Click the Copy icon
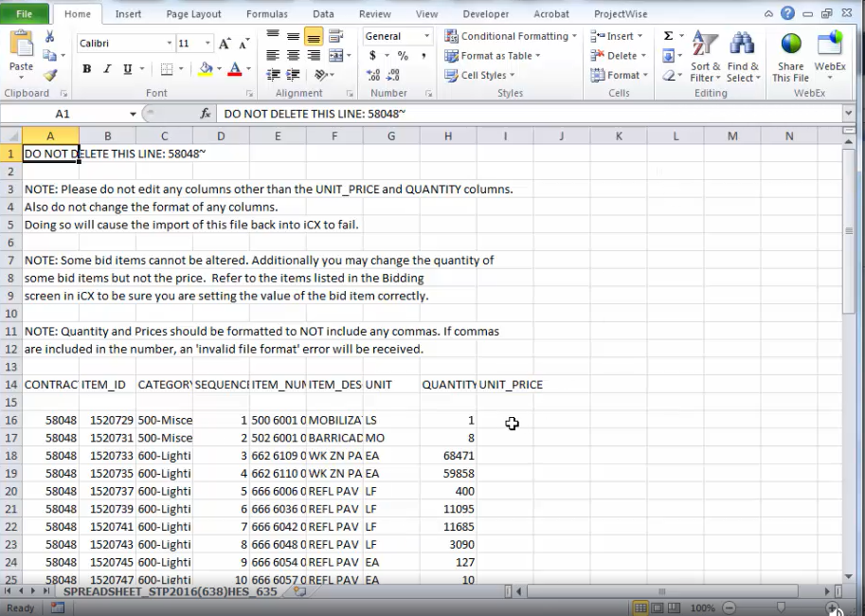Viewport: 865px width, 616px height. coord(49,55)
